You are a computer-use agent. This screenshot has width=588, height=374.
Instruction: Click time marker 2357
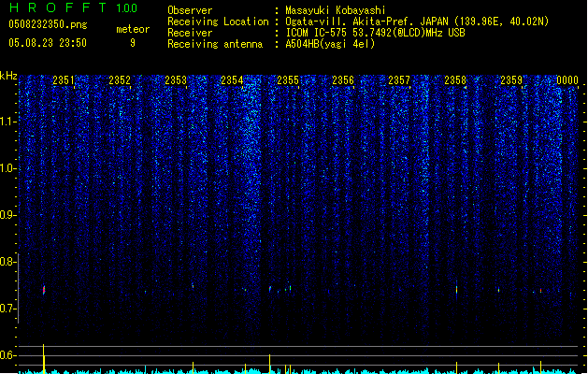[x=399, y=80]
